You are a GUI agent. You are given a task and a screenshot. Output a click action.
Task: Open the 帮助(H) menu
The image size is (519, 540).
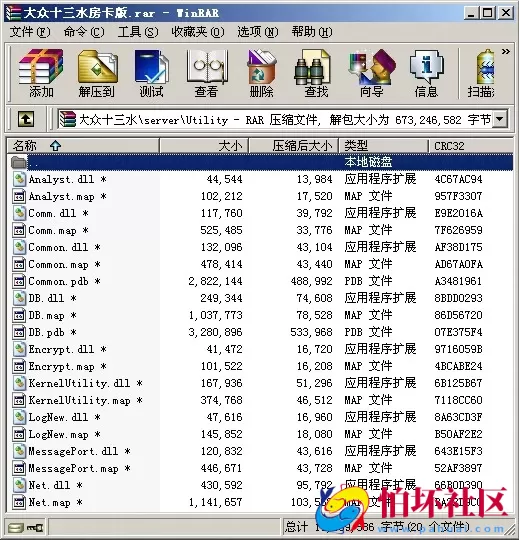coord(312,32)
